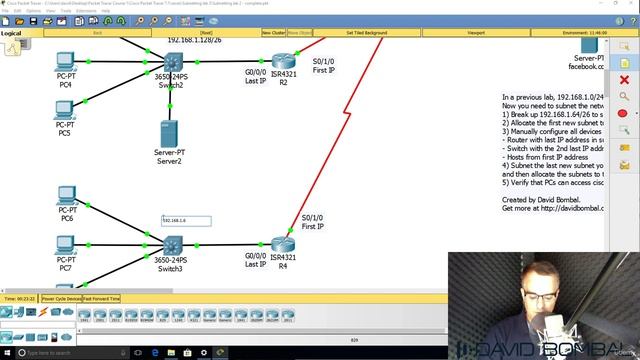Open the Activity Wizard toolbar icon
640x360 pixels.
pyautogui.click(x=62, y=21)
